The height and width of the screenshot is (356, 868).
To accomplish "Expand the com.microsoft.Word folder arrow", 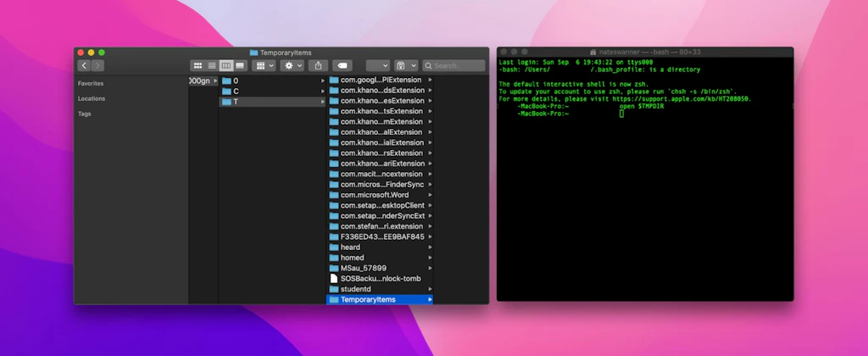I will 430,195.
